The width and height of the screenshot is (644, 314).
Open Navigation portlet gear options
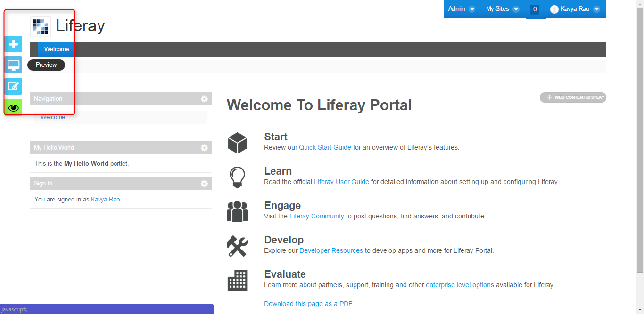[204, 99]
